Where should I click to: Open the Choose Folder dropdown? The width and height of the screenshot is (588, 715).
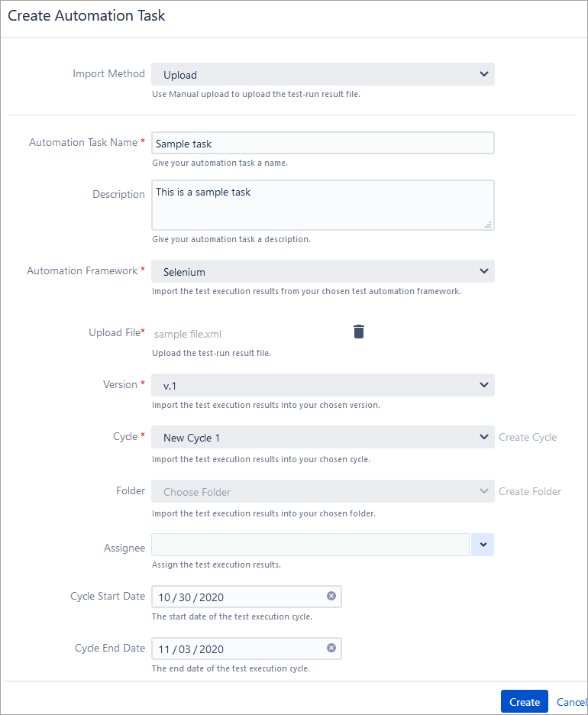click(x=322, y=490)
